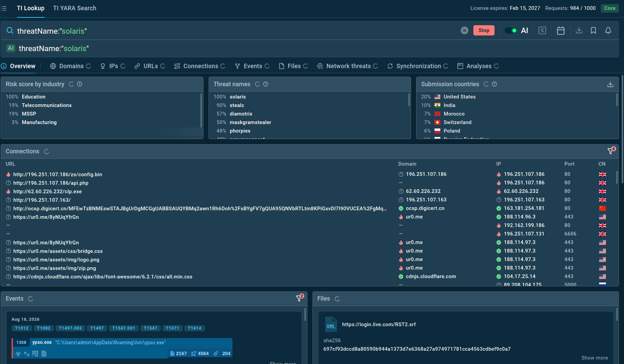Click IP 196.251.107.131 on port 6606
This screenshot has width=624, height=364.
click(524, 234)
